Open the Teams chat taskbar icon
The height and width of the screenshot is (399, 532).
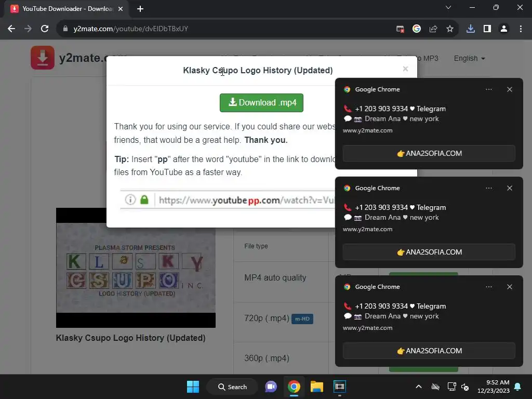[271, 387]
